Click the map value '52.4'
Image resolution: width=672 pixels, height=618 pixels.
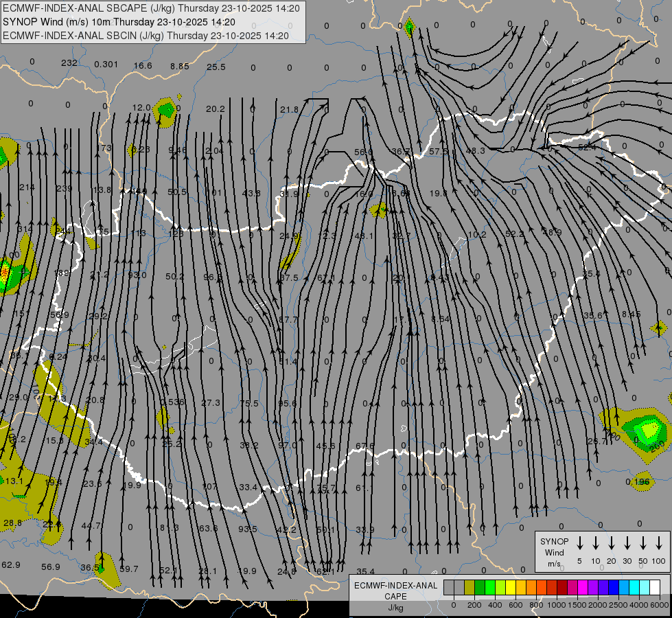click(587, 147)
